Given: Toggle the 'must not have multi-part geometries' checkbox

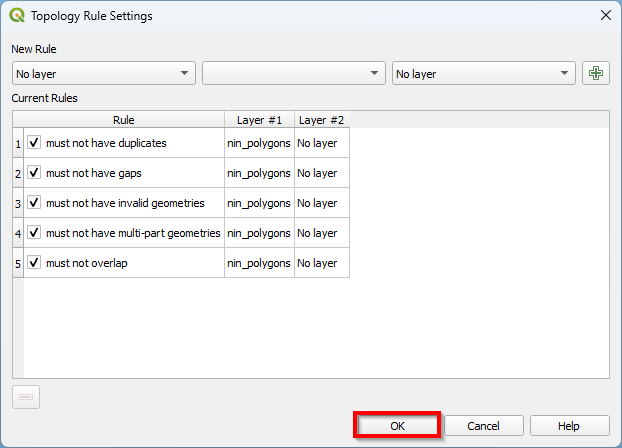Looking at the screenshot, I should (x=34, y=233).
